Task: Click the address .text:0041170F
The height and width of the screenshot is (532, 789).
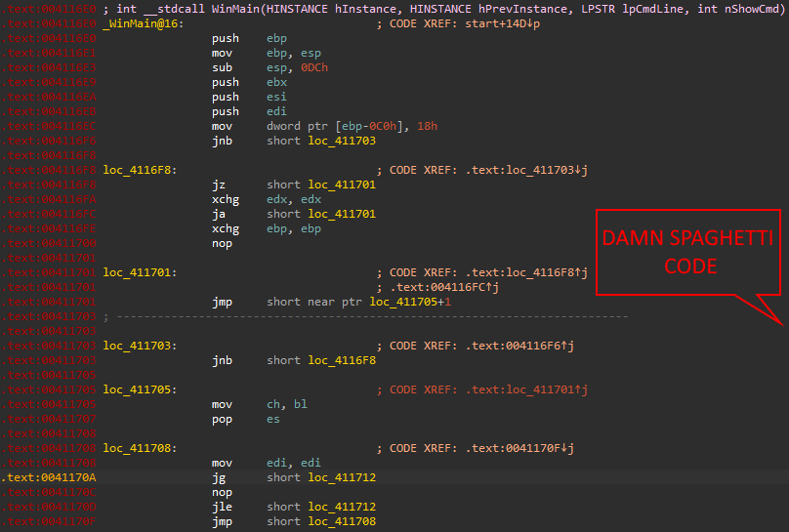Action: (48, 521)
